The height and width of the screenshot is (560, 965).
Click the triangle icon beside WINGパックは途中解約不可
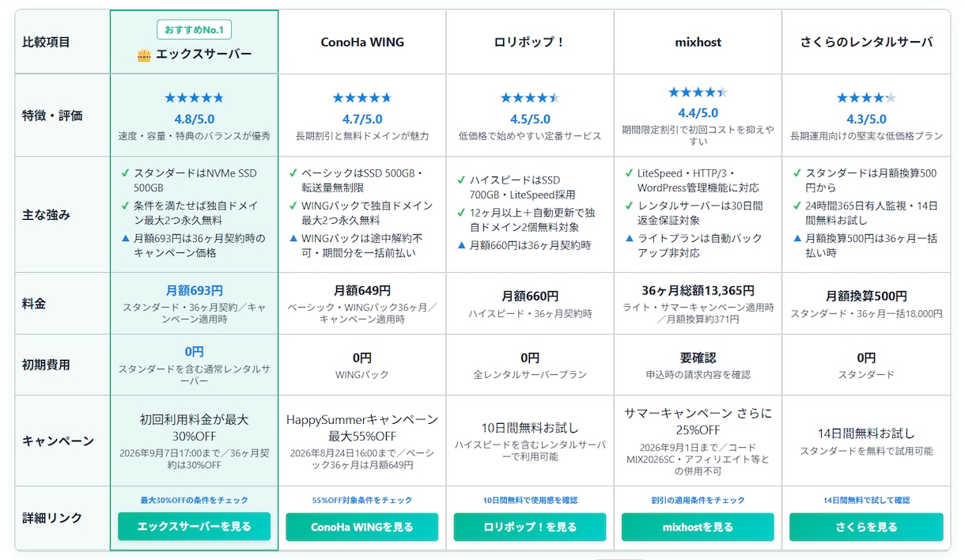tap(293, 238)
